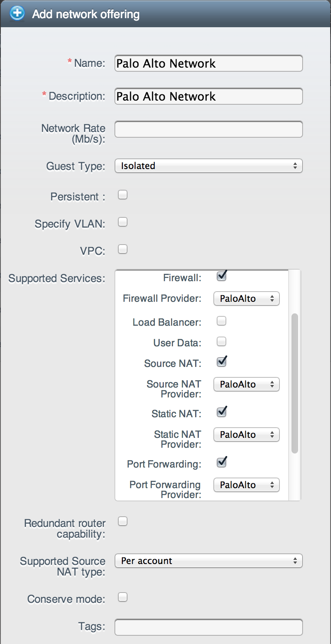Click the 'Supported Services:' label
The width and height of the screenshot is (331, 644).
point(57,278)
